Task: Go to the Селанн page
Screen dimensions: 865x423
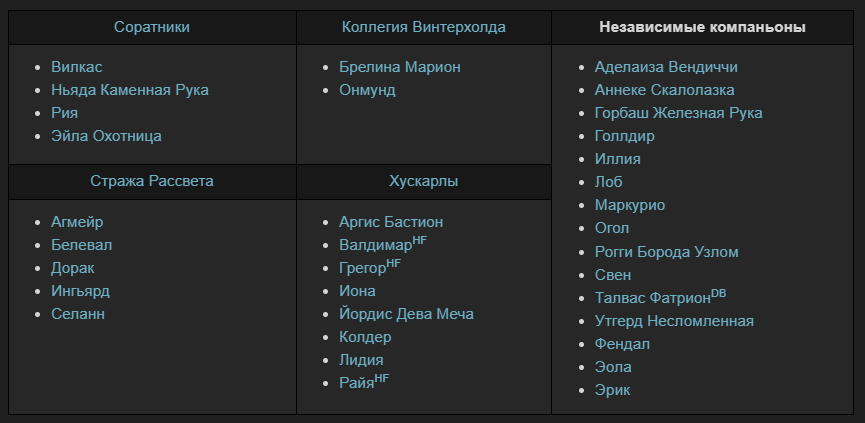Action: (78, 314)
